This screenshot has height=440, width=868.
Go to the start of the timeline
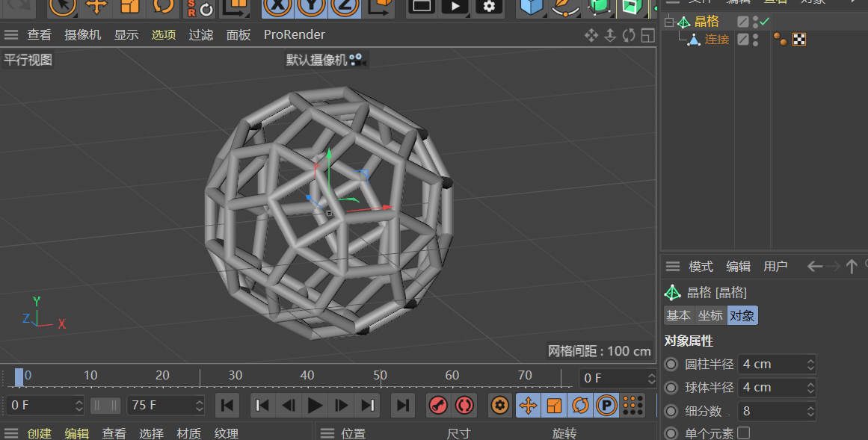pyautogui.click(x=227, y=406)
